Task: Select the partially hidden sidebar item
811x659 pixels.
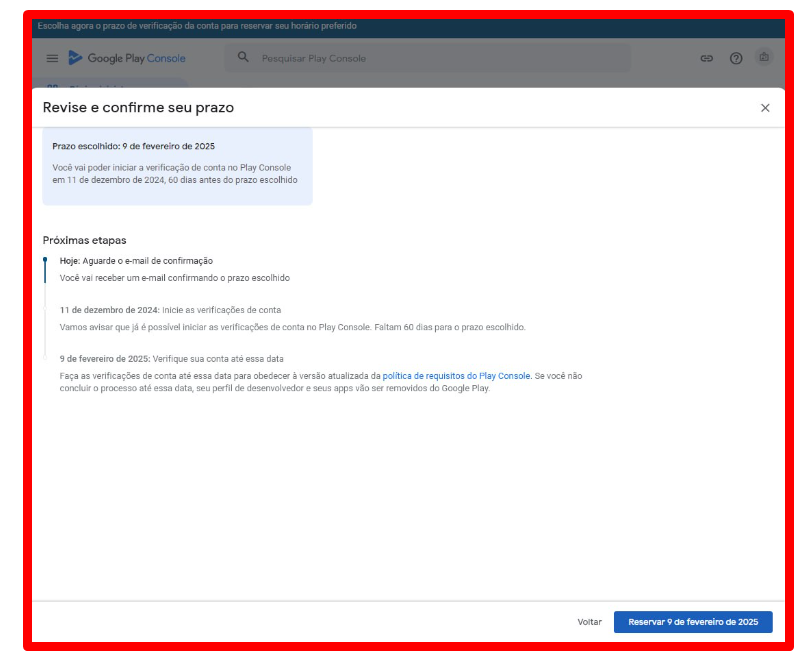Action: [110, 84]
